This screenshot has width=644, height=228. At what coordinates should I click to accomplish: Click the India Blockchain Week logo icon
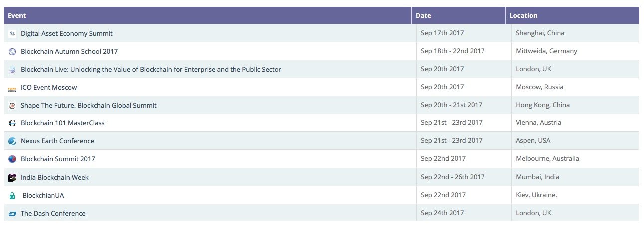12,178
